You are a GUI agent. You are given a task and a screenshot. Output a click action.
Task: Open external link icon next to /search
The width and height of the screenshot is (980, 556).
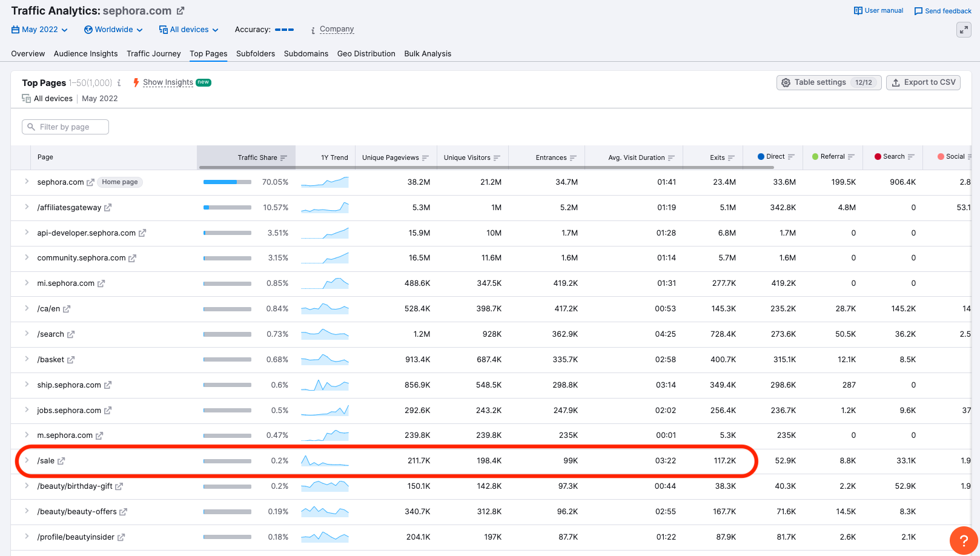71,334
